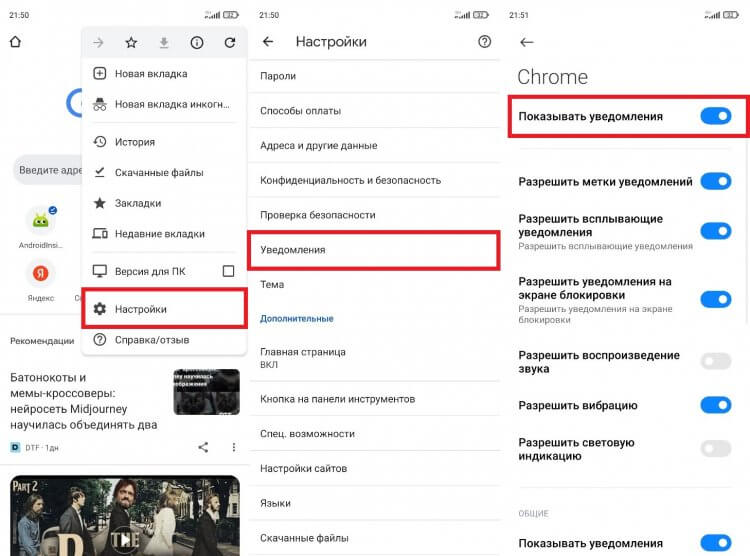Tap the download page icon
Screen dimensions: 750x556
pos(164,43)
